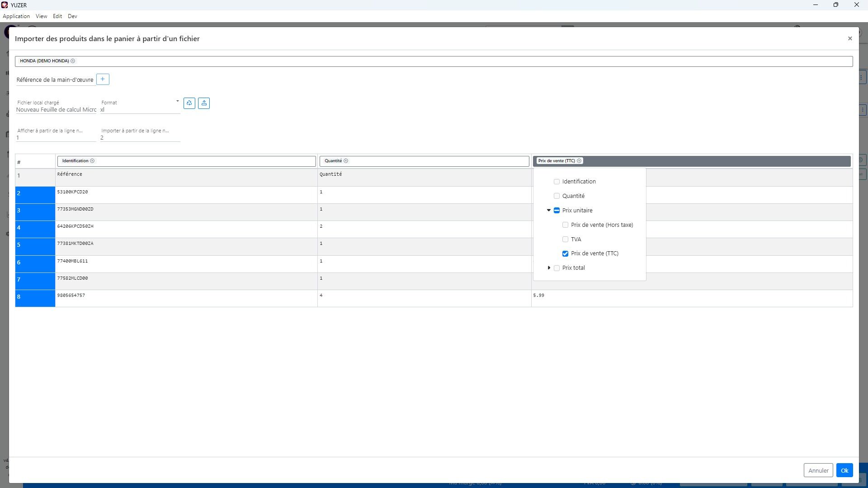Remove the Quantité column tag
Viewport: 868px width, 488px height.
click(346, 161)
